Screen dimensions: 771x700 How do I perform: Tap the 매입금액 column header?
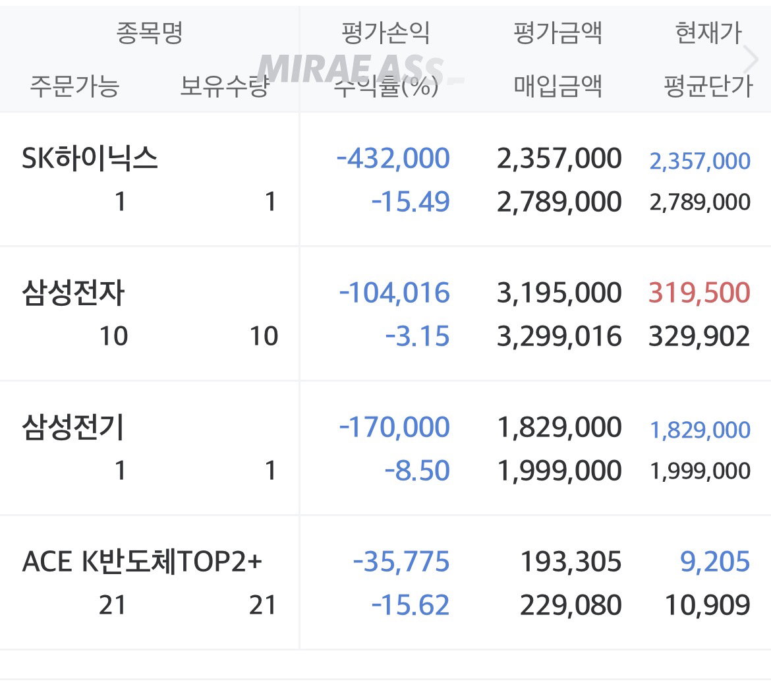point(558,86)
